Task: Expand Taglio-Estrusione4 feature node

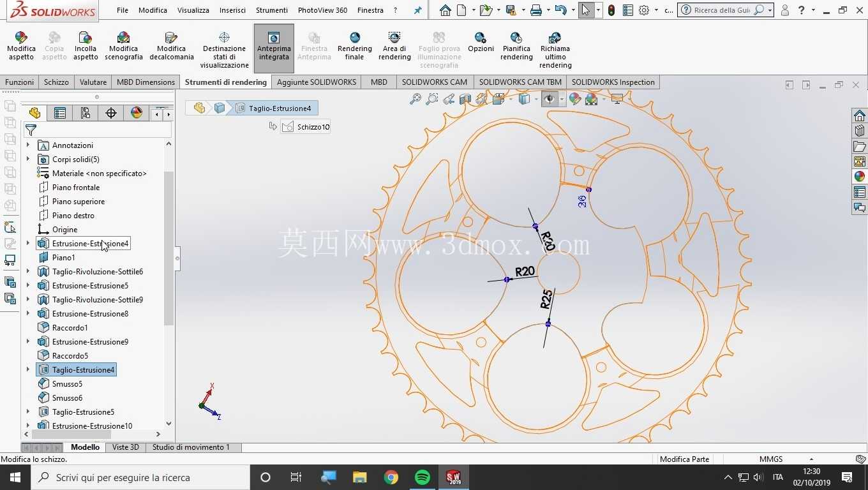Action: 27,370
